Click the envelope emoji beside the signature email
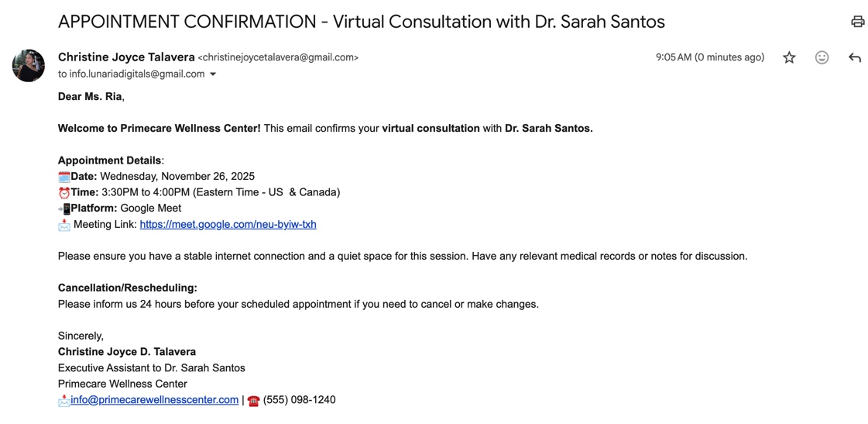 tap(63, 401)
